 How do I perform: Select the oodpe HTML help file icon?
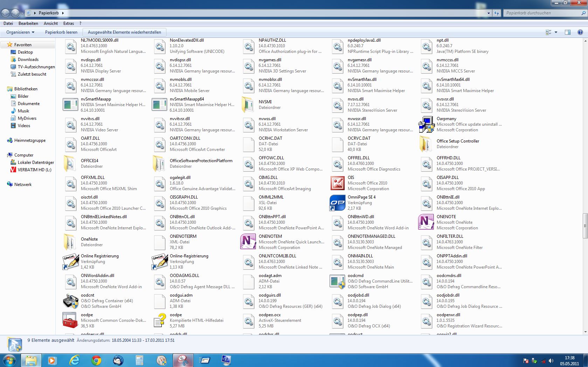click(159, 320)
